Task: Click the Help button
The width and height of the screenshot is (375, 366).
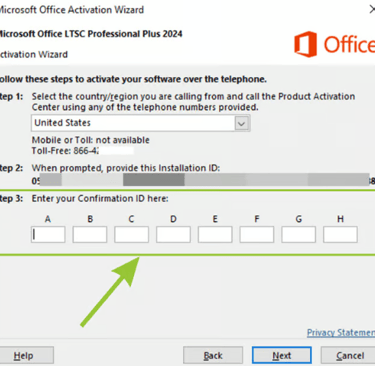Action: (x=23, y=356)
